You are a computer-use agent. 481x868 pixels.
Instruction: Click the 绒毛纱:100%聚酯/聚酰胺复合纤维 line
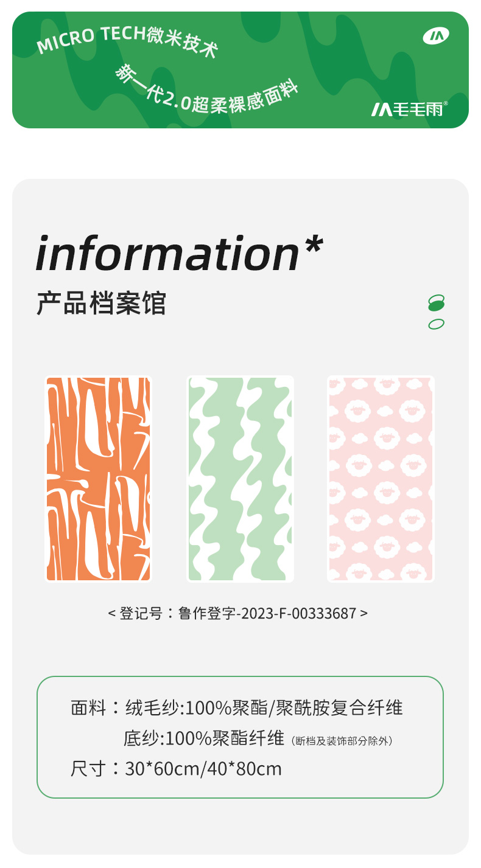(264, 708)
